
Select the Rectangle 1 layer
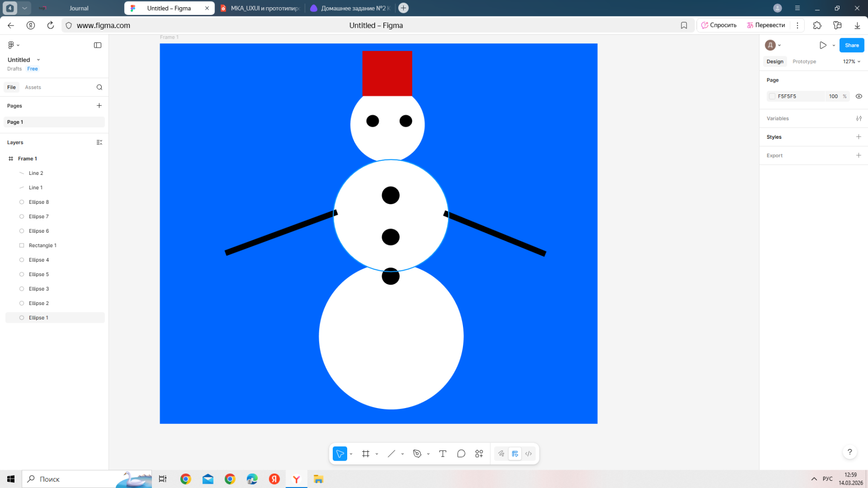[x=42, y=245]
